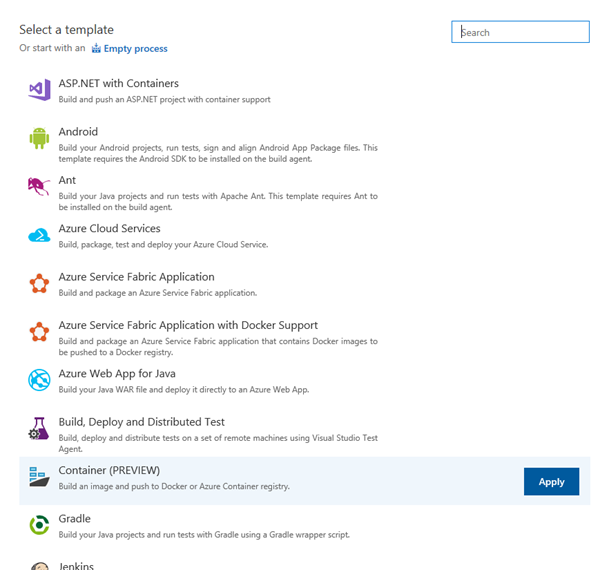This screenshot has width=609, height=570.
Task: Click the pink Ant insect icon
Action: pyautogui.click(x=39, y=186)
